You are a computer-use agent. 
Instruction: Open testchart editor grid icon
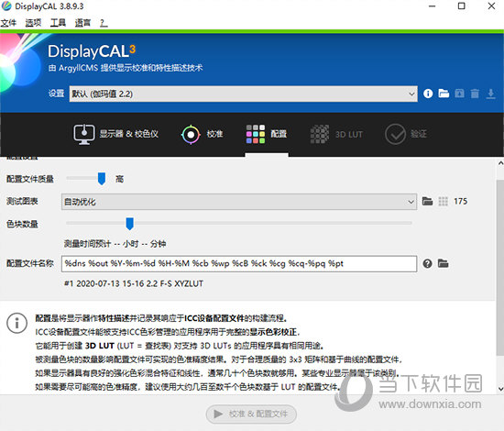click(x=443, y=202)
